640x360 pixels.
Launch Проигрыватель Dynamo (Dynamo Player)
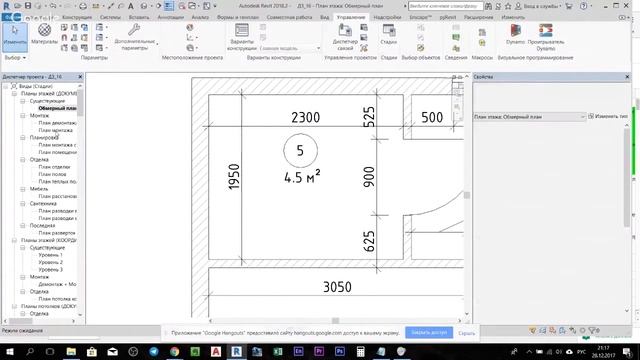pyautogui.click(x=546, y=37)
